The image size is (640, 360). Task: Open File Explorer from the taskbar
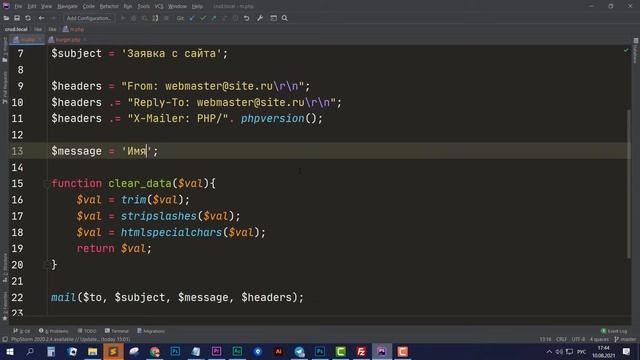(x=93, y=352)
